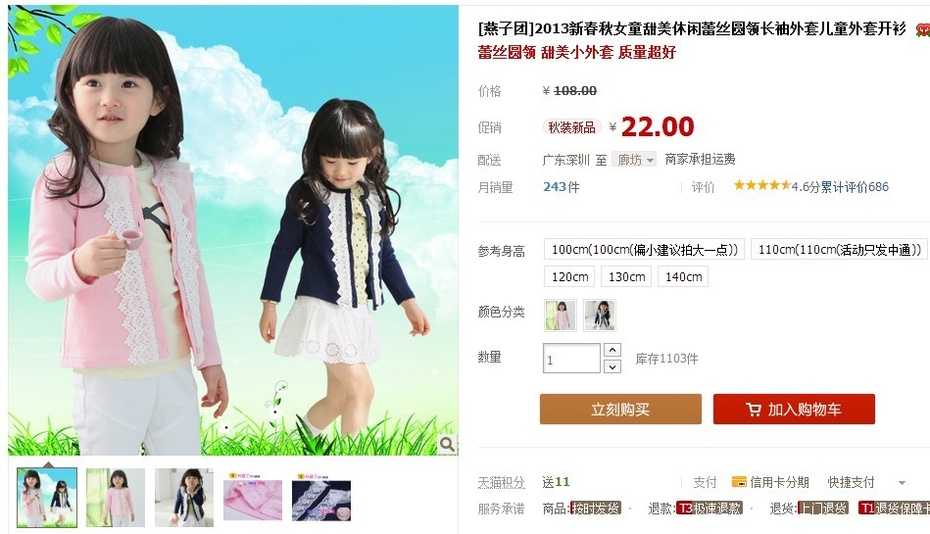Viewport: 930px width, 534px height.
Task: Click 加入购物车 add to cart button
Action: click(x=794, y=409)
